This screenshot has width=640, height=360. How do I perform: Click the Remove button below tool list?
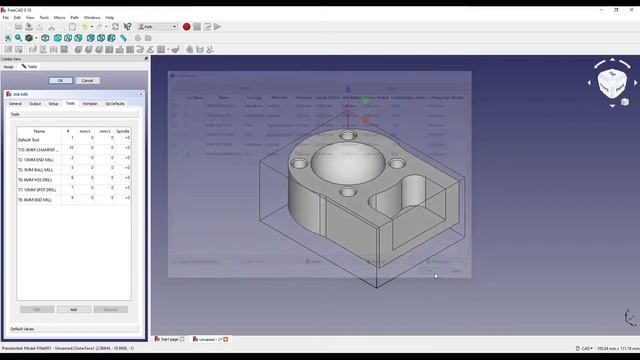tap(111, 309)
